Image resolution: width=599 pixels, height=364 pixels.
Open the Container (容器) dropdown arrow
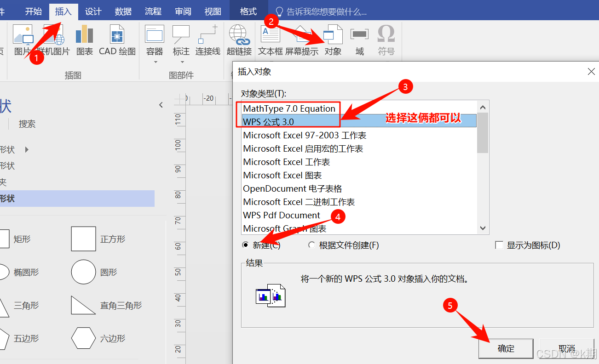point(156,62)
